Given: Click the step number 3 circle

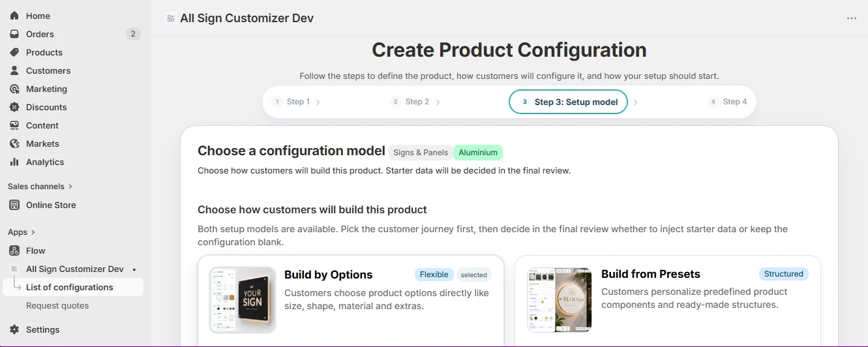Looking at the screenshot, I should click(524, 102).
